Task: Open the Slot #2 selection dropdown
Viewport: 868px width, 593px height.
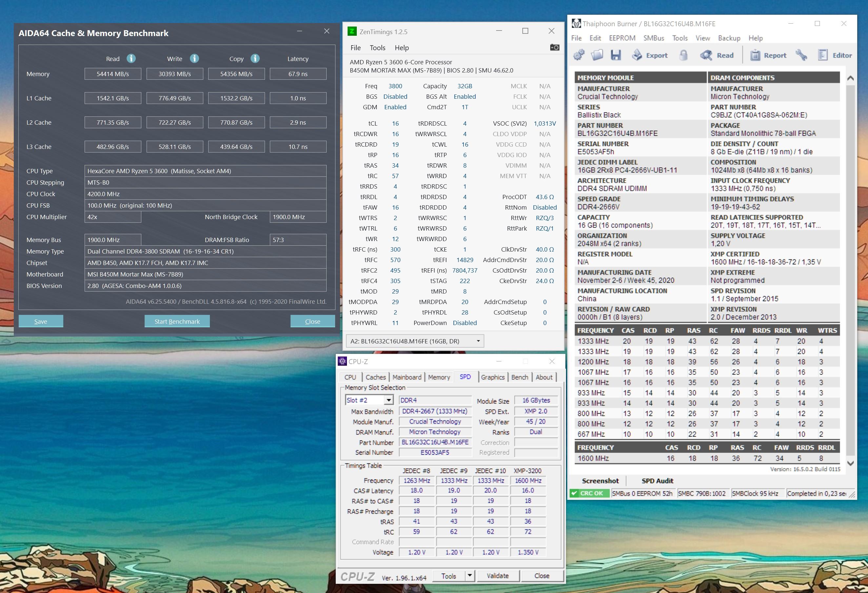Action: pyautogui.click(x=389, y=400)
